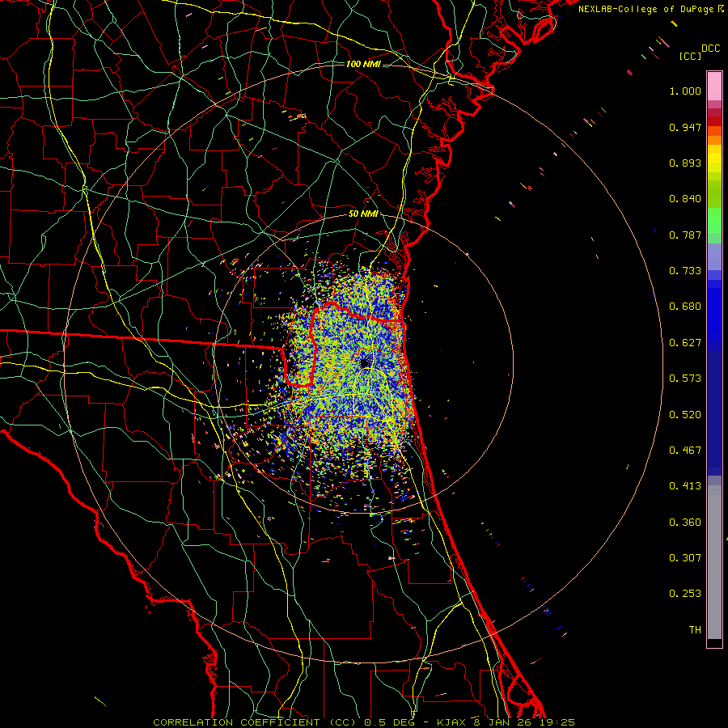Click the 0.573 color scale value

[685, 379]
